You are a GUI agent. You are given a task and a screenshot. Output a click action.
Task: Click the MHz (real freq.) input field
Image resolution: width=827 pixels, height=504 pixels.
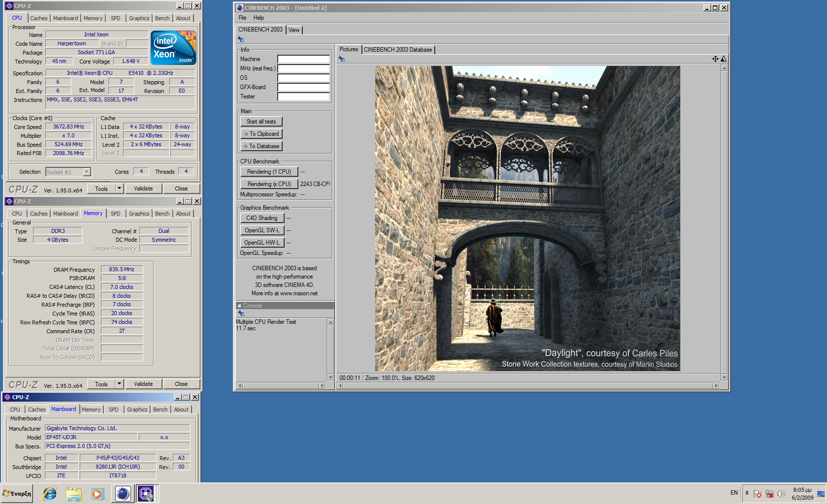304,68
